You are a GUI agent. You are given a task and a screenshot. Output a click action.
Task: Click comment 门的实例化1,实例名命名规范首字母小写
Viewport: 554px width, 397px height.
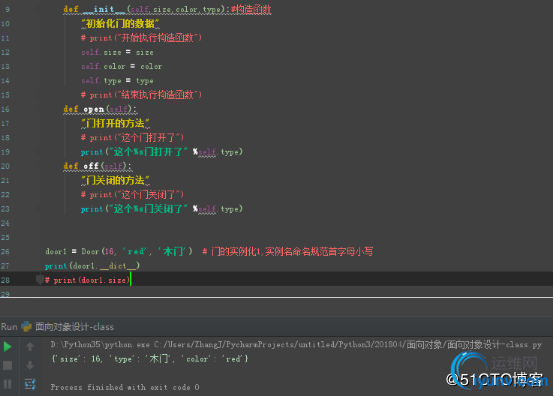point(288,251)
